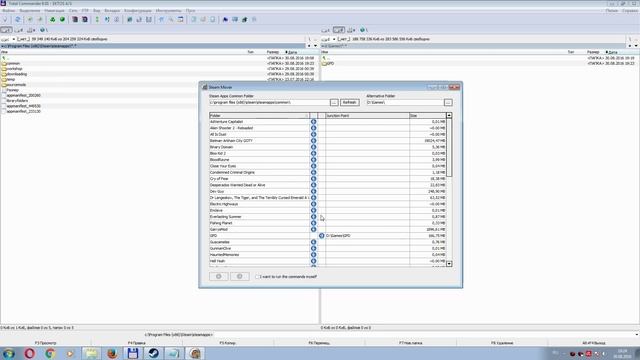Screen dimensions: 640x360
Task: Click Total Commander refresh toolbar icon
Action: coord(18,19)
